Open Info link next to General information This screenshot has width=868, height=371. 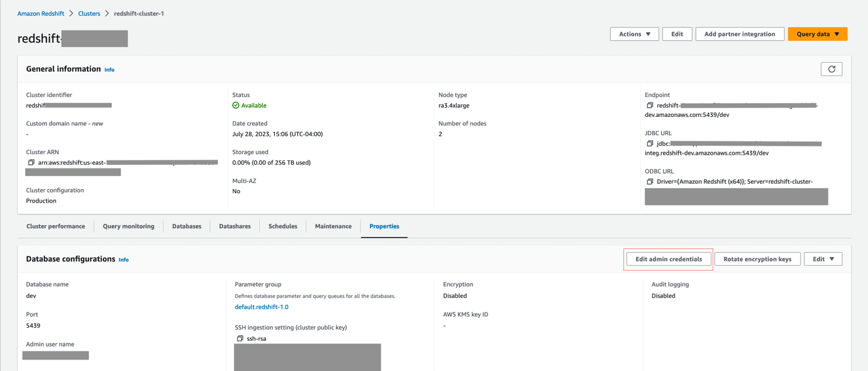coord(109,70)
